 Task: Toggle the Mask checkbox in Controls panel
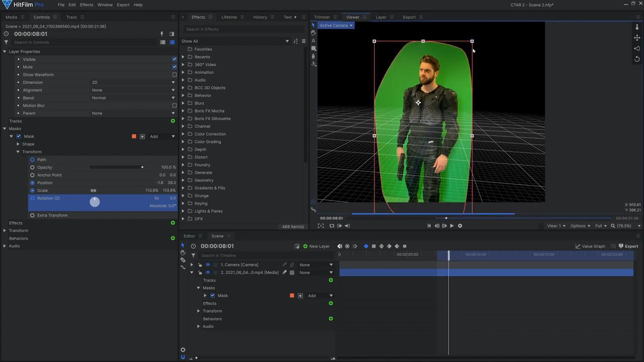pyautogui.click(x=19, y=136)
